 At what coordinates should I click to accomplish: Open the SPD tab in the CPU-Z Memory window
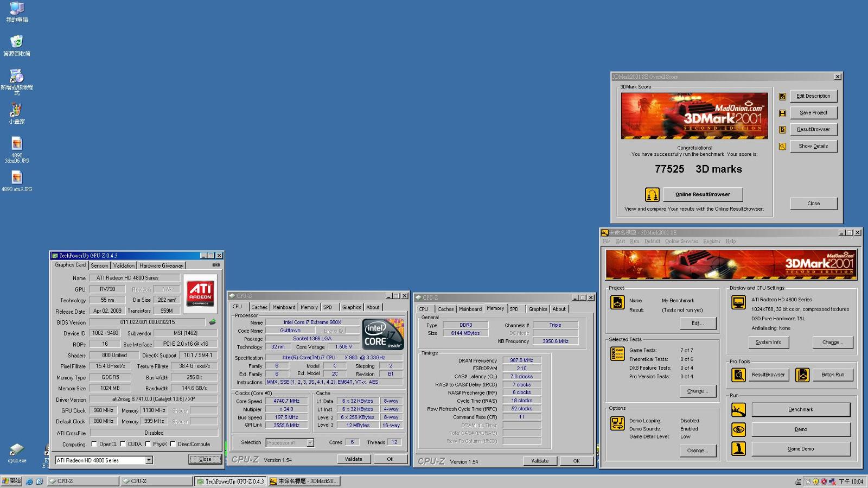(514, 309)
